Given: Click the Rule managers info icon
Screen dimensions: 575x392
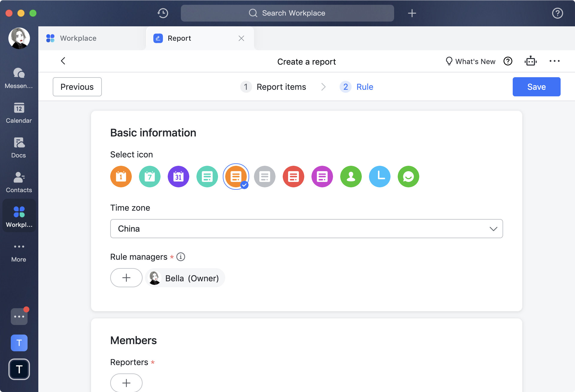Looking at the screenshot, I should 181,257.
